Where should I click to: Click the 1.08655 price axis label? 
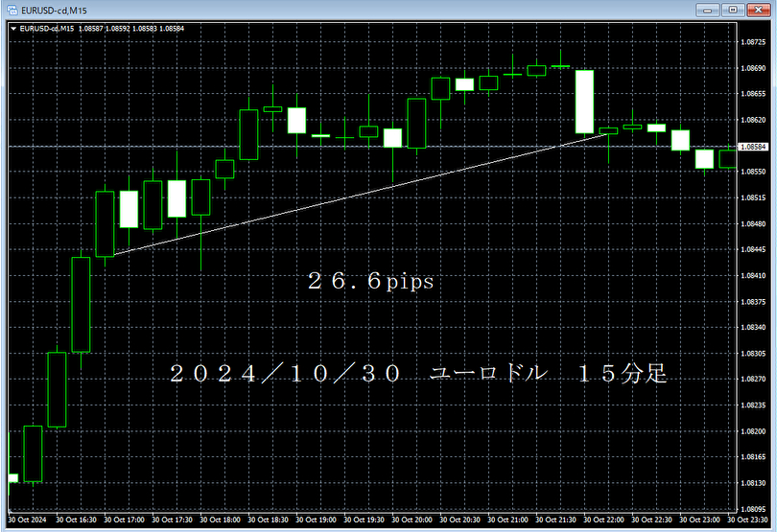tap(753, 94)
